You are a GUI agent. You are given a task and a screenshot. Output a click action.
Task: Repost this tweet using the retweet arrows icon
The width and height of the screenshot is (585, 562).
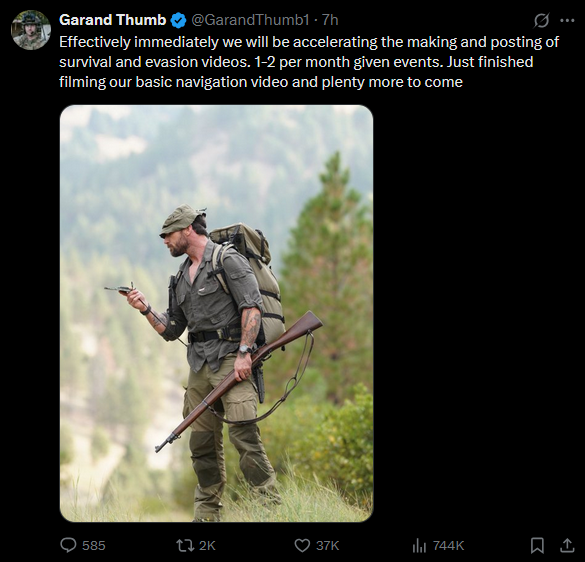[x=185, y=545]
